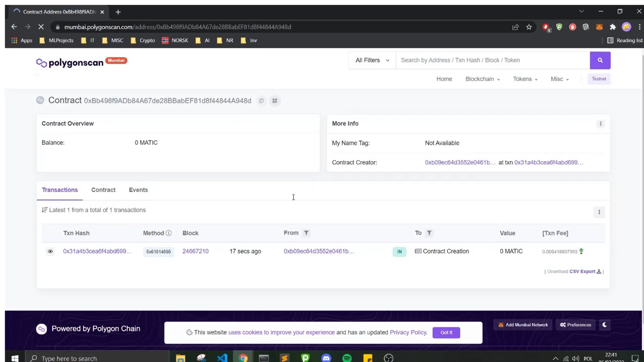Open the tab search chevron in title bar
This screenshot has width=644, height=362.
[x=582, y=11]
